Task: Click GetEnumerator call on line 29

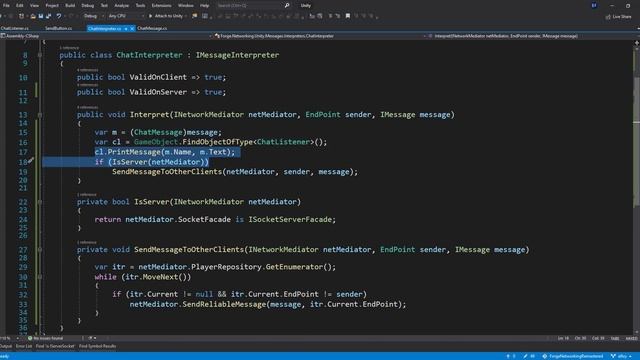Action: point(294,267)
